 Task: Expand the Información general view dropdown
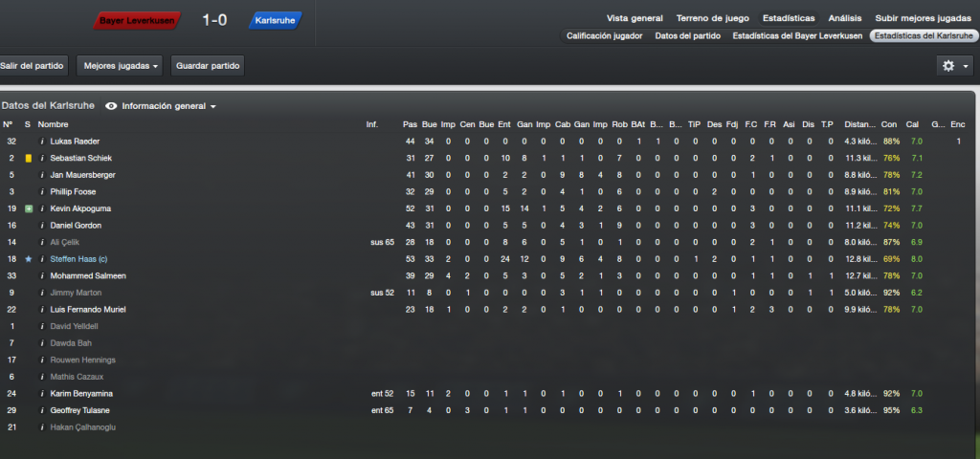(x=168, y=106)
